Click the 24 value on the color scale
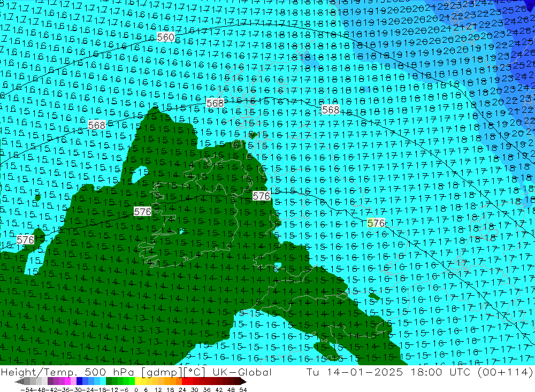Screen dimensions: 535x392 click(182, 390)
